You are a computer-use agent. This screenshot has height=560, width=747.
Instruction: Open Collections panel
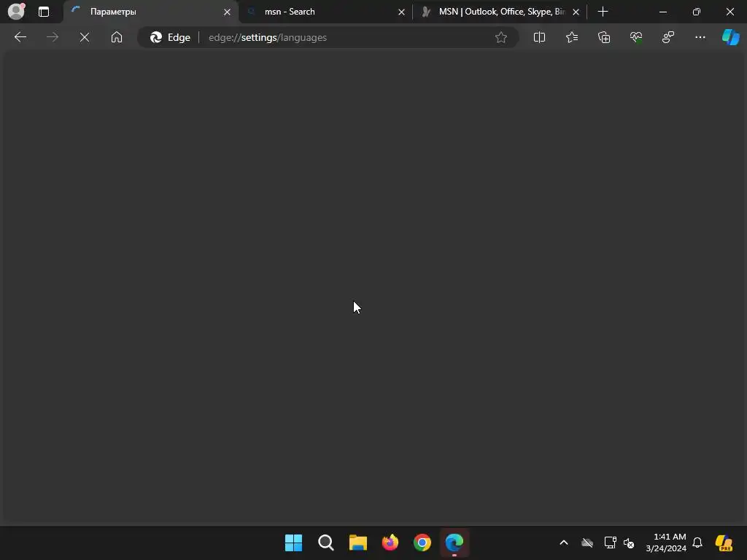pos(604,37)
